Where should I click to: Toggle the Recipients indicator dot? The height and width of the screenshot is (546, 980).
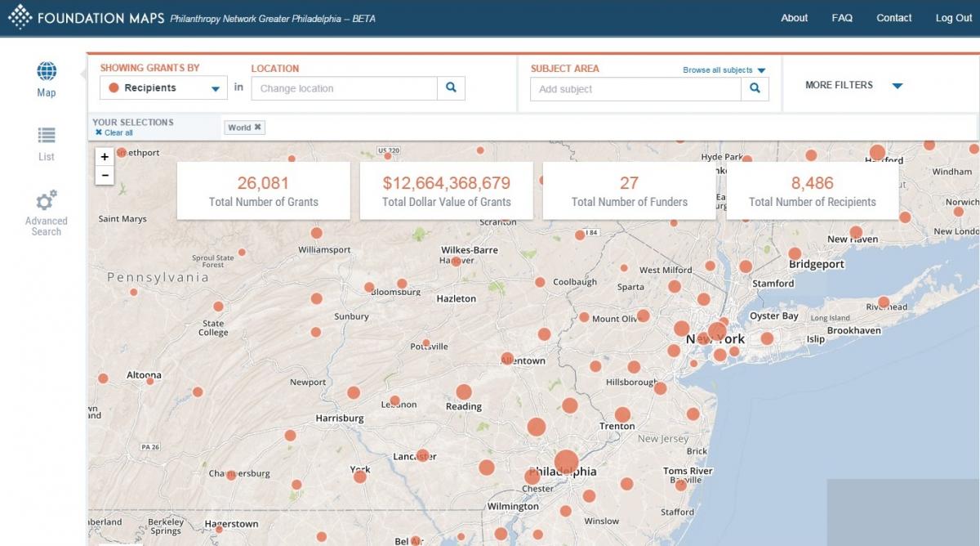pos(113,87)
